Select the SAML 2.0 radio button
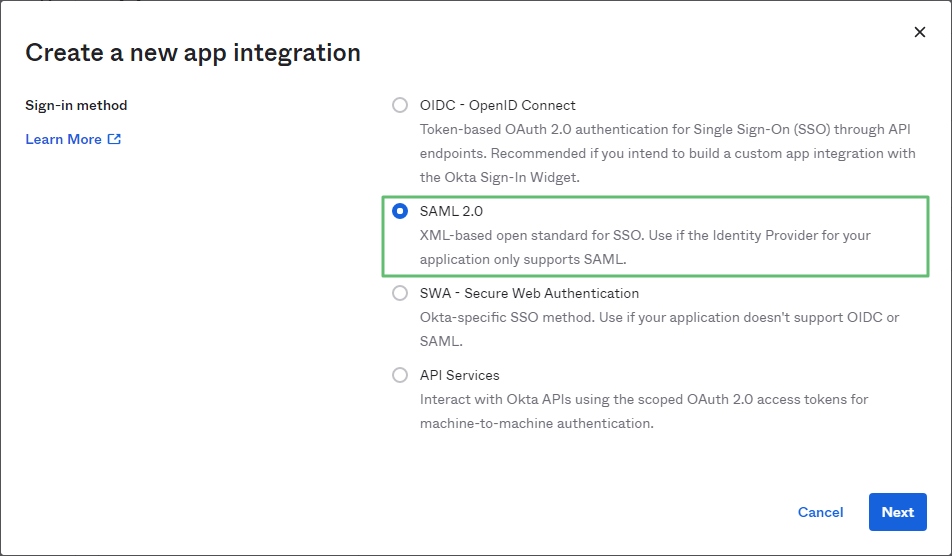The height and width of the screenshot is (556, 952). (400, 211)
